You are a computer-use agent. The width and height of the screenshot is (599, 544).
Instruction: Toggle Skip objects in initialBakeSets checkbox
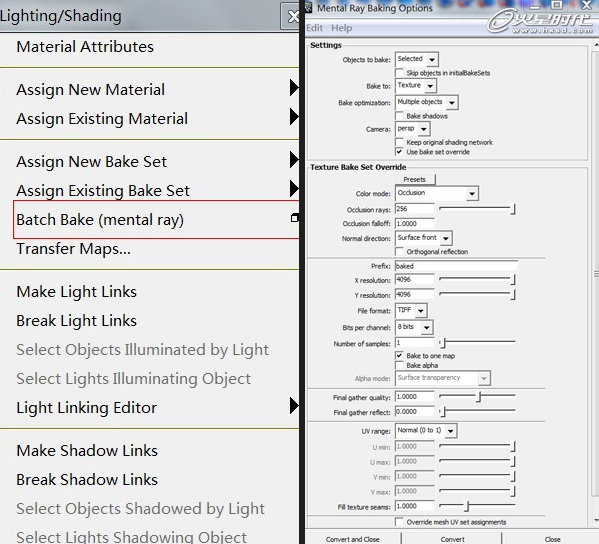click(x=400, y=73)
